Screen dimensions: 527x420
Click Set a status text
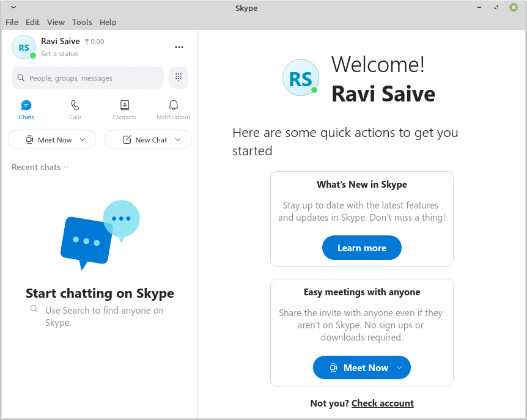pos(59,54)
